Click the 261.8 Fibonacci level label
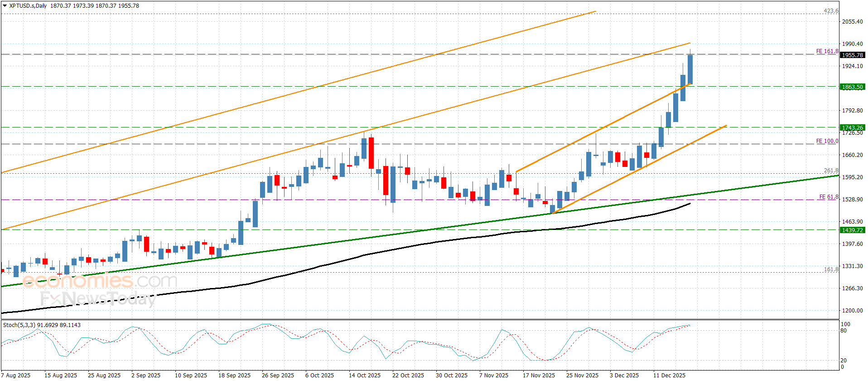This screenshot has width=868, height=381. tap(831, 171)
